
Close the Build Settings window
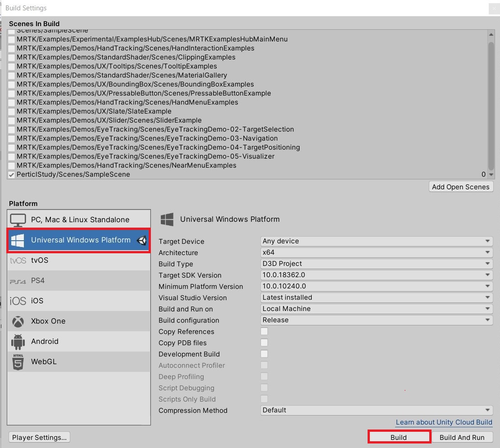click(x=494, y=9)
